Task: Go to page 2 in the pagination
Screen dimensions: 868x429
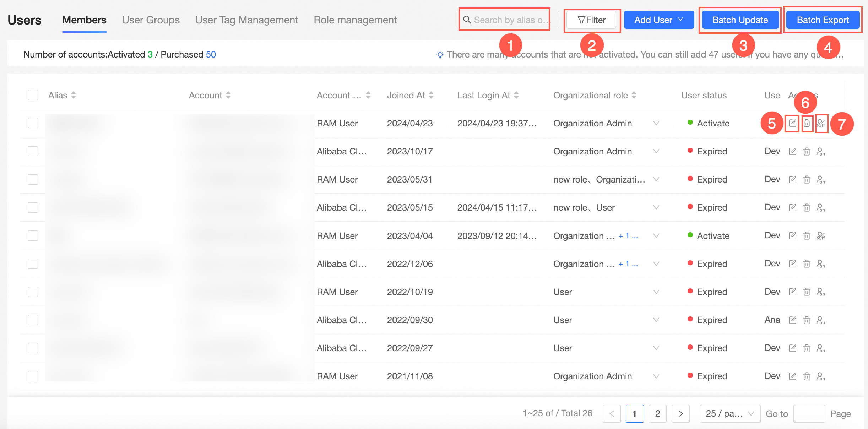Action: (x=658, y=414)
